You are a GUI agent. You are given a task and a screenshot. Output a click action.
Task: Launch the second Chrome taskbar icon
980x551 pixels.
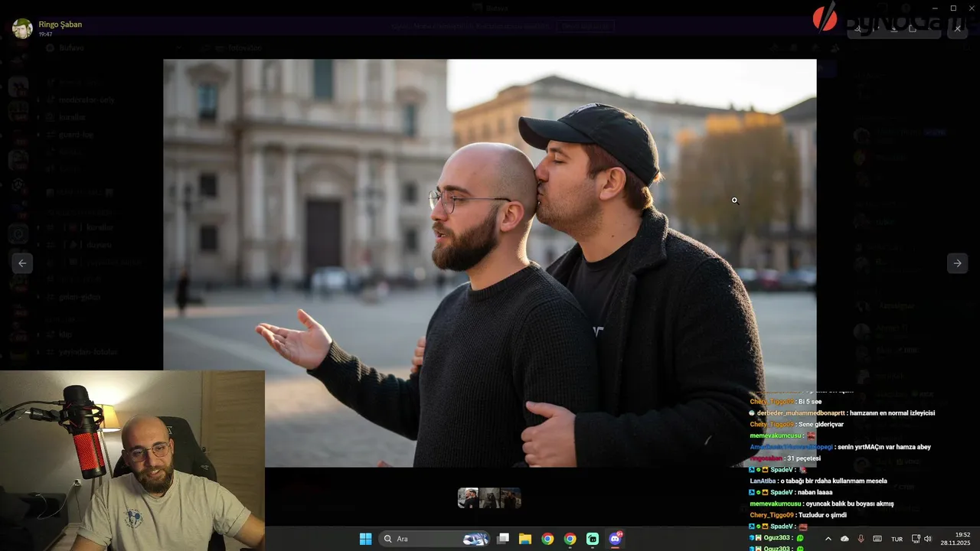point(570,539)
